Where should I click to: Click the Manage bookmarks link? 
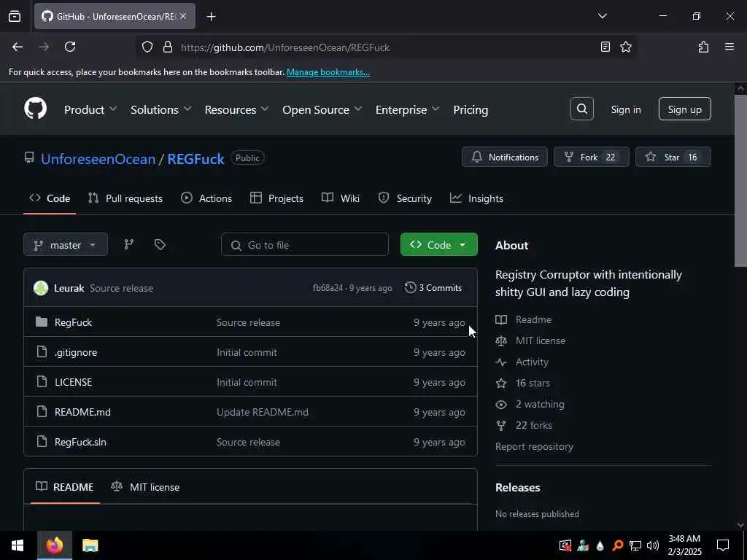click(x=328, y=72)
